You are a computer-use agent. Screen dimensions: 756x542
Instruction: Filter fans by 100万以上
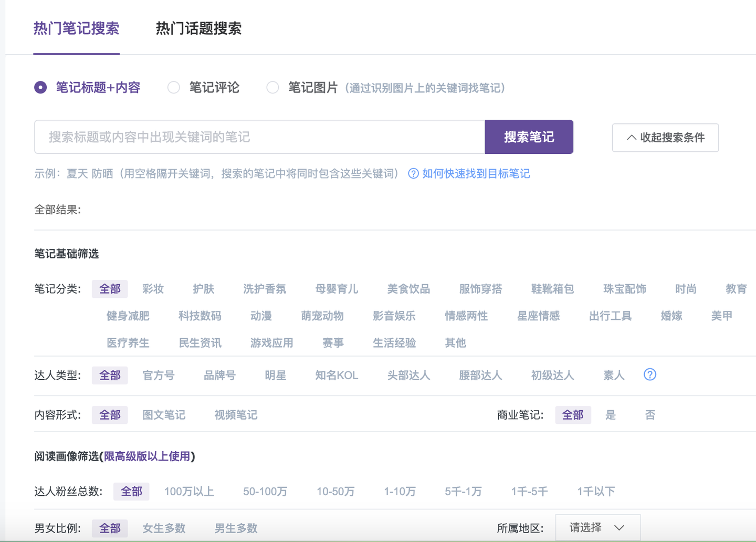pos(189,491)
